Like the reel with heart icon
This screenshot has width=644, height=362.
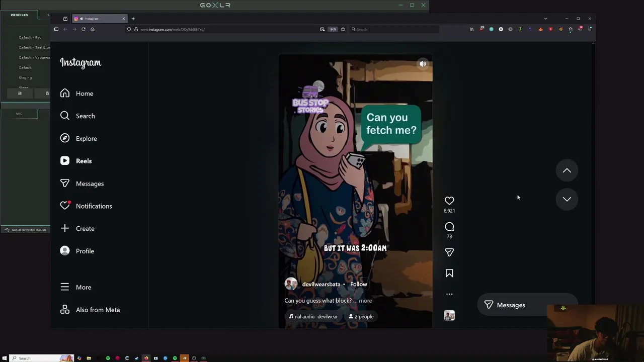449,201
